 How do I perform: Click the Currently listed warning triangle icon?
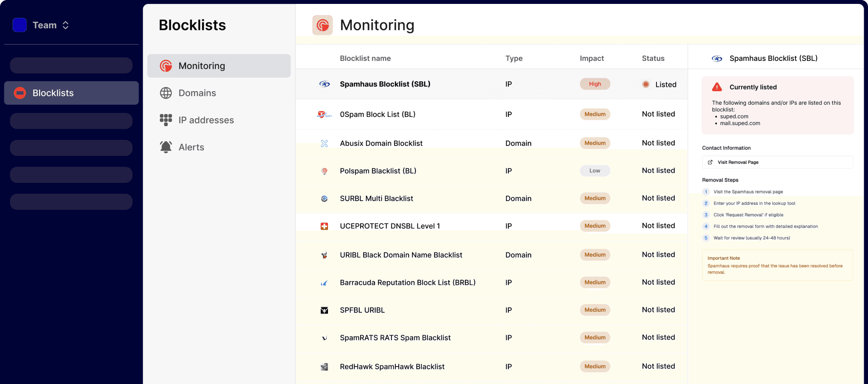[x=717, y=87]
